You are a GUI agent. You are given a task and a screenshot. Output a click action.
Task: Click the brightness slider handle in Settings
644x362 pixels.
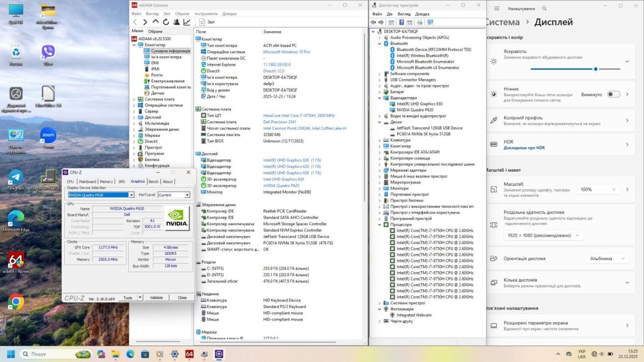coord(595,69)
